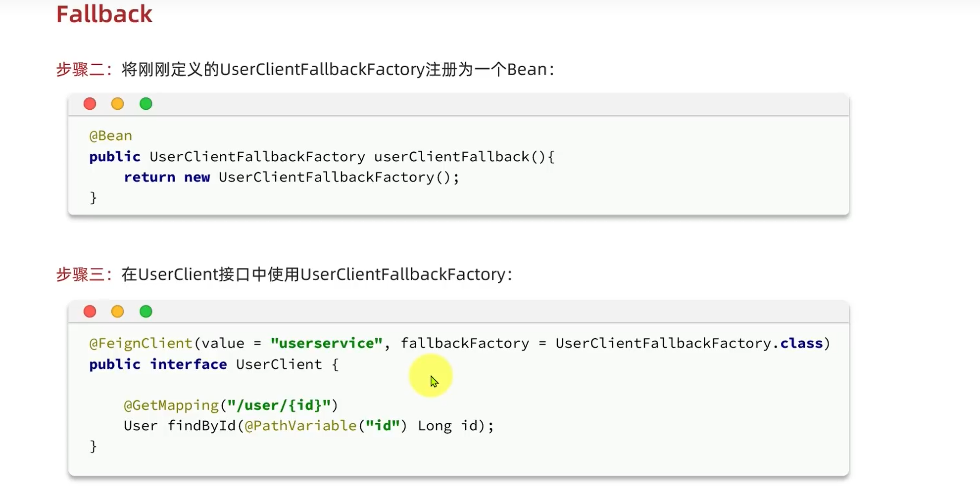The width and height of the screenshot is (980, 490).
Task: Click the findById method name
Action: [201, 426]
